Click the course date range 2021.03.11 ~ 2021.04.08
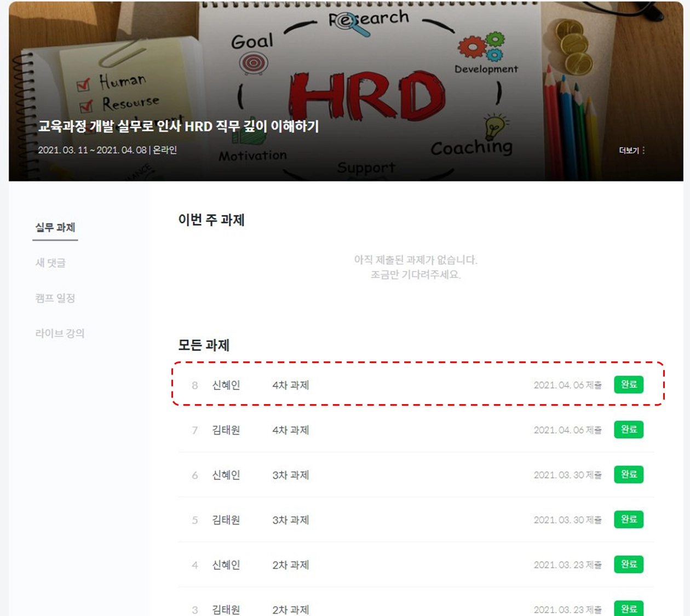 (92, 150)
